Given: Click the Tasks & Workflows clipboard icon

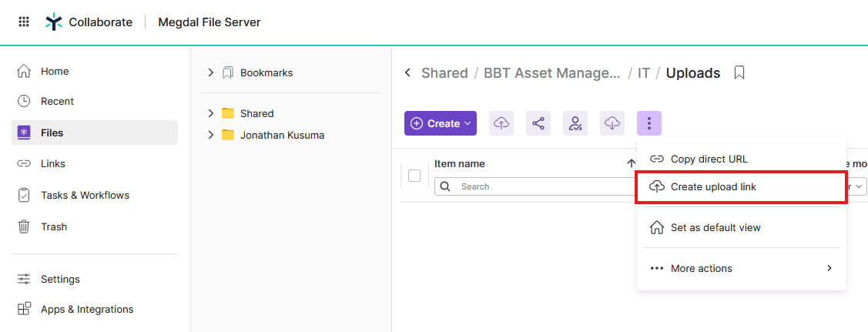Looking at the screenshot, I should pyautogui.click(x=24, y=196).
